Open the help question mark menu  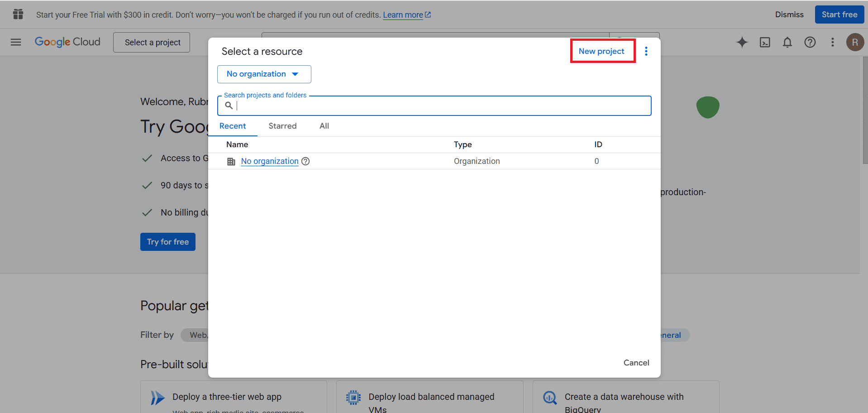coord(810,42)
